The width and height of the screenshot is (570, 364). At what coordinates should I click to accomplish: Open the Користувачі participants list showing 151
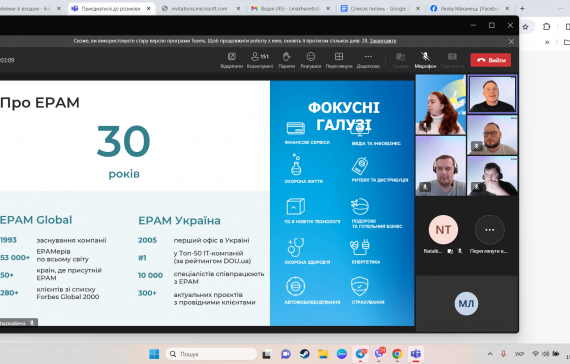click(x=260, y=60)
